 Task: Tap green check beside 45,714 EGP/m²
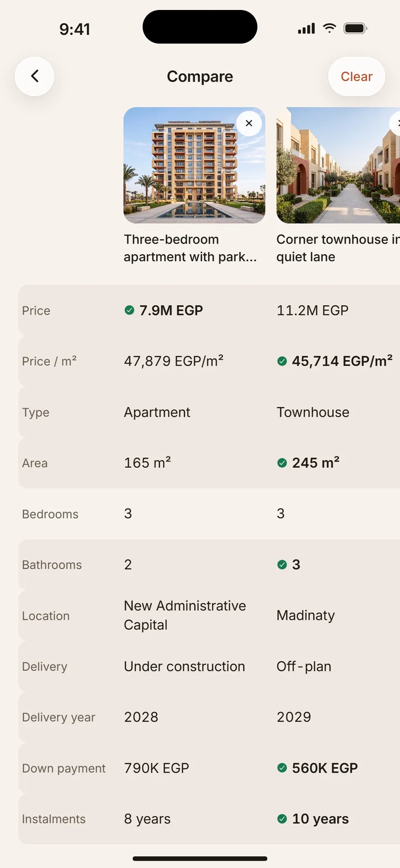coord(282,361)
